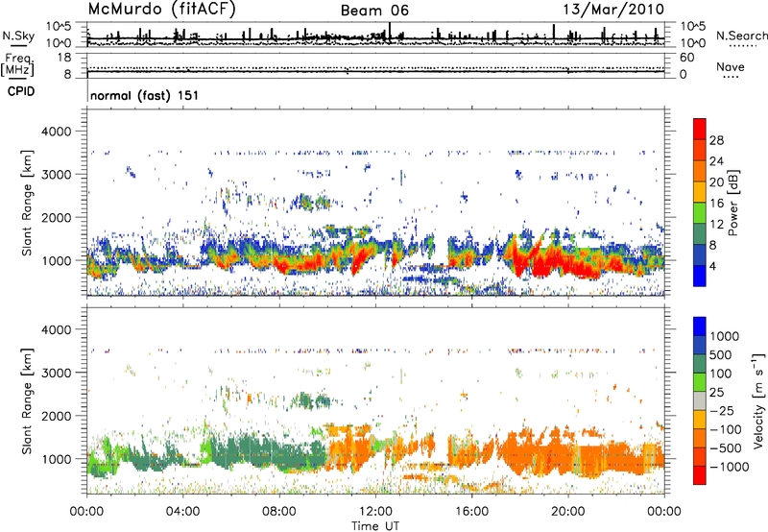Click the frequency time-series panel
The image size is (768, 532).
pos(375,65)
